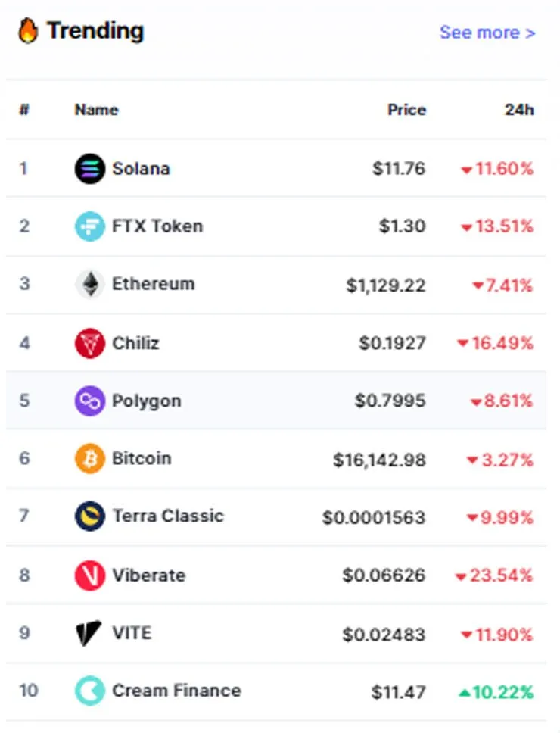
Task: Click the black VITE logo
Action: click(89, 634)
